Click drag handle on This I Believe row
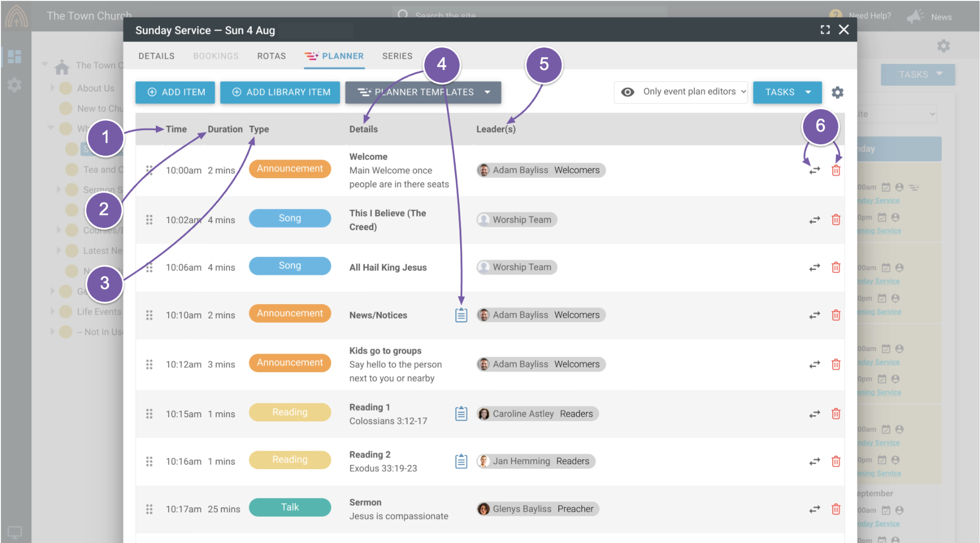This screenshot has width=980, height=543. [x=149, y=220]
